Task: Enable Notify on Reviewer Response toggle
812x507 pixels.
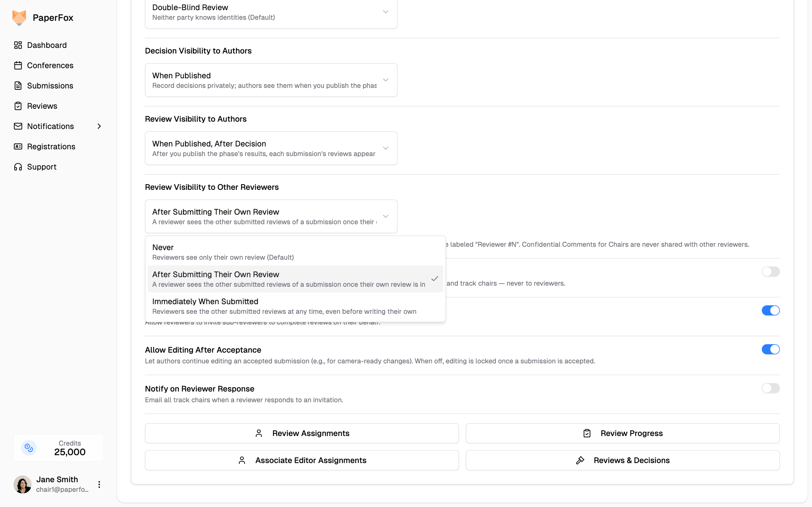Action: coord(770,388)
